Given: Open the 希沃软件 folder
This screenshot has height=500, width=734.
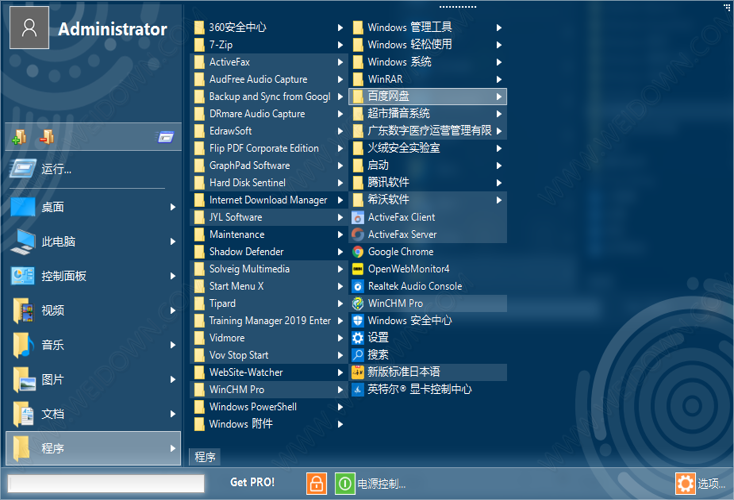Looking at the screenshot, I should tap(427, 200).
